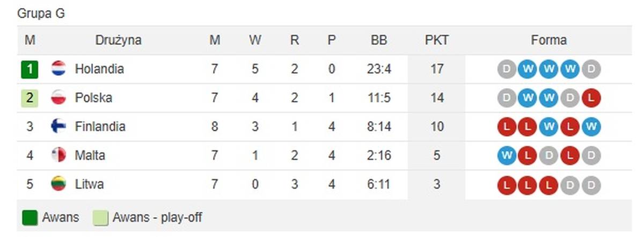The width and height of the screenshot is (644, 237).
Task: Click the green position 1 badge
Action: pyautogui.click(x=30, y=70)
